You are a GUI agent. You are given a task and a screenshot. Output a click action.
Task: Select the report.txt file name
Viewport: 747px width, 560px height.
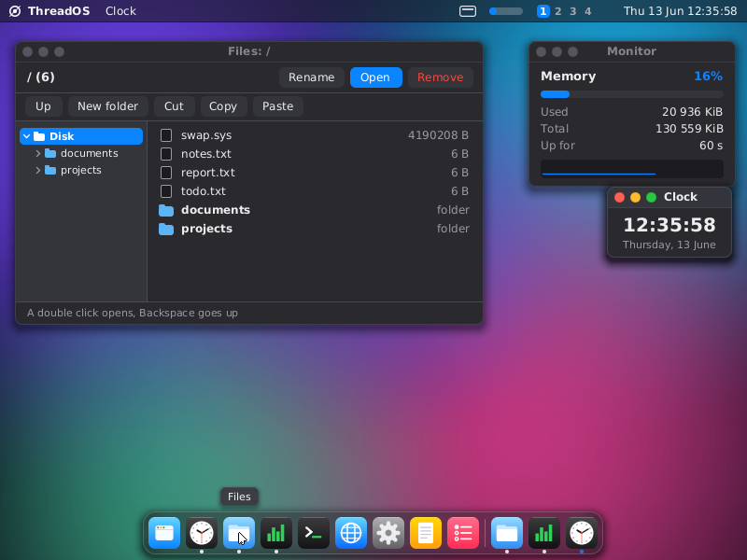[208, 173]
